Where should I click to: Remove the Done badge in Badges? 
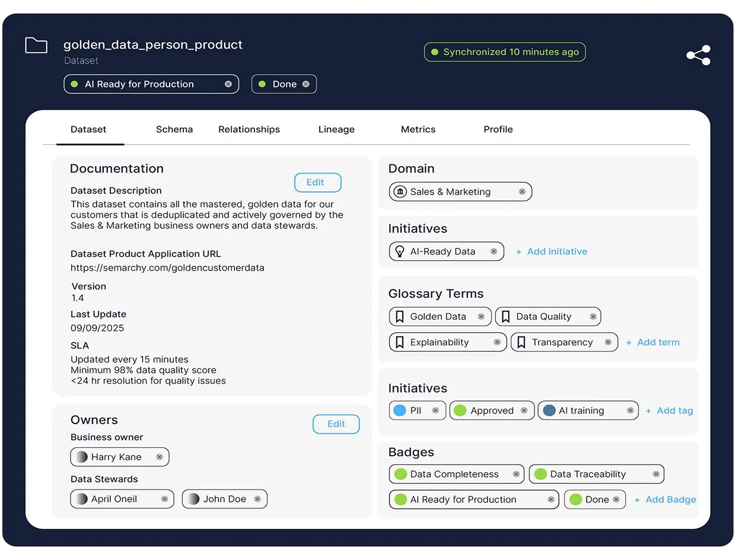pos(616,499)
